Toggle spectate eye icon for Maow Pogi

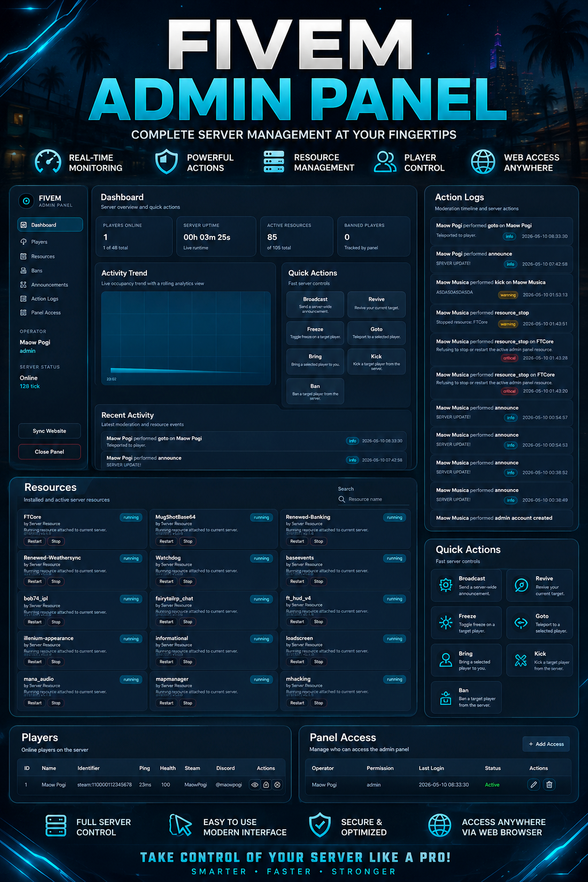(255, 784)
